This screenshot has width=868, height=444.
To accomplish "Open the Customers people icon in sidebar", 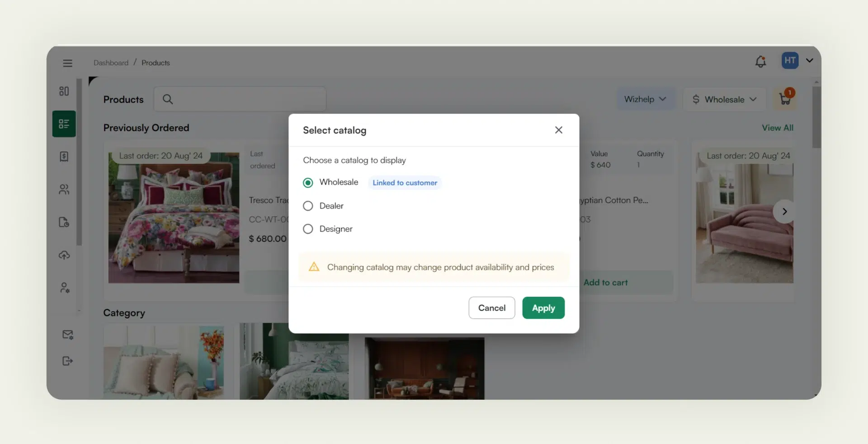I will [x=64, y=189].
